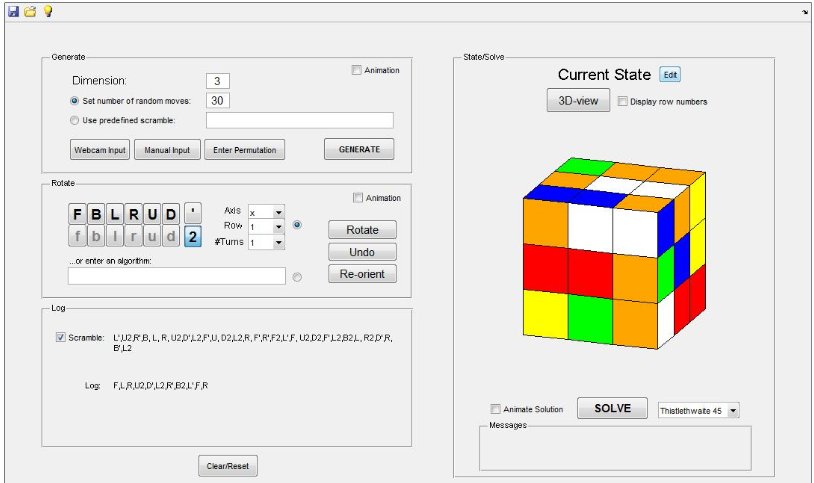Uncheck the Scramble checkbox in Log

(x=61, y=338)
